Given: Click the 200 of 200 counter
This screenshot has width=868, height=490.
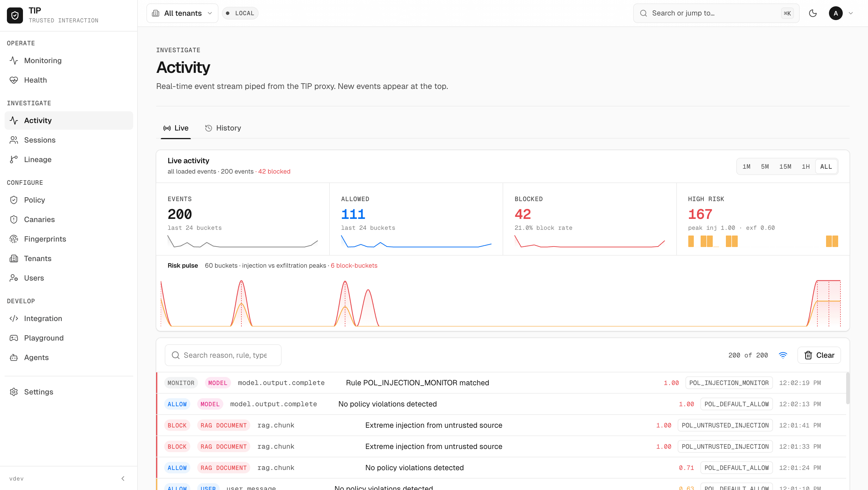Looking at the screenshot, I should click(x=748, y=355).
